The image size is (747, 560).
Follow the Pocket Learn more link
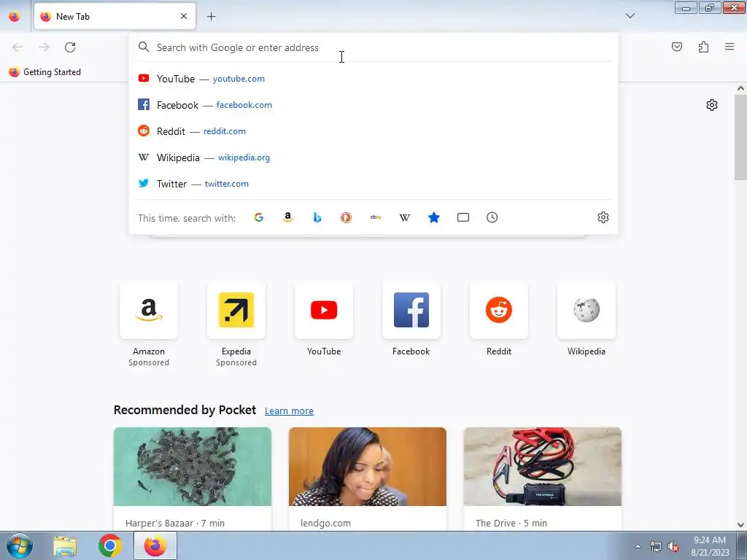[289, 411]
